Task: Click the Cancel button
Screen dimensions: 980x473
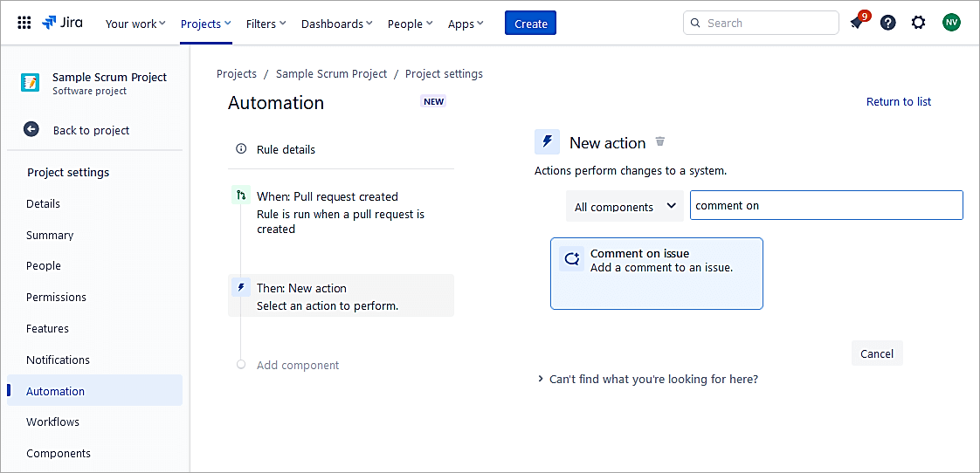Action: point(876,353)
